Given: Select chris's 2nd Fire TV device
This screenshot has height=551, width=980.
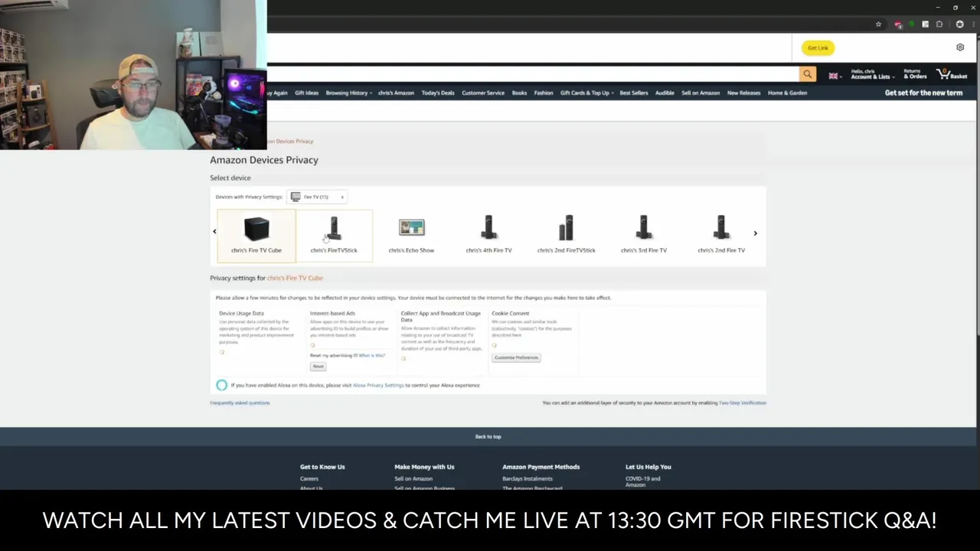Looking at the screenshot, I should pyautogui.click(x=721, y=236).
